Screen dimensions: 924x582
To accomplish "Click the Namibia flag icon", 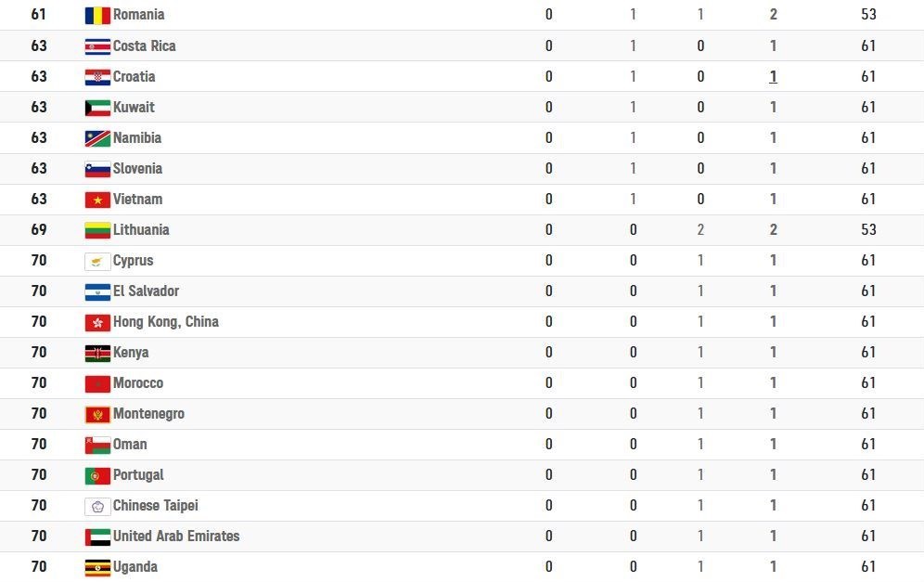I will point(97,138).
